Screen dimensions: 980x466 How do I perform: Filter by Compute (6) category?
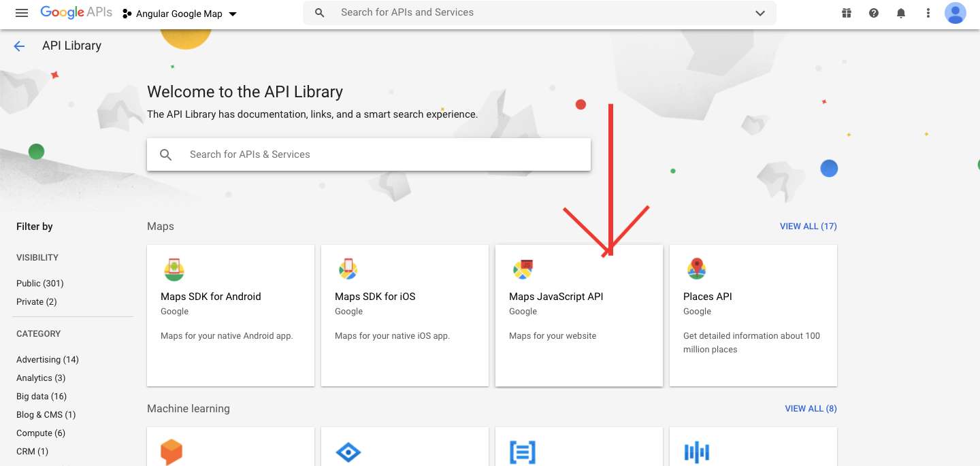(41, 433)
